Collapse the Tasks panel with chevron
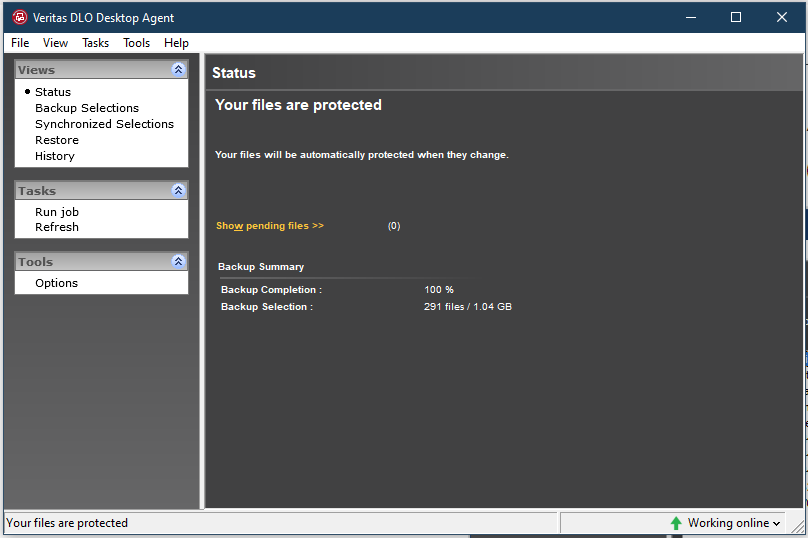This screenshot has width=808, height=538. [x=178, y=190]
